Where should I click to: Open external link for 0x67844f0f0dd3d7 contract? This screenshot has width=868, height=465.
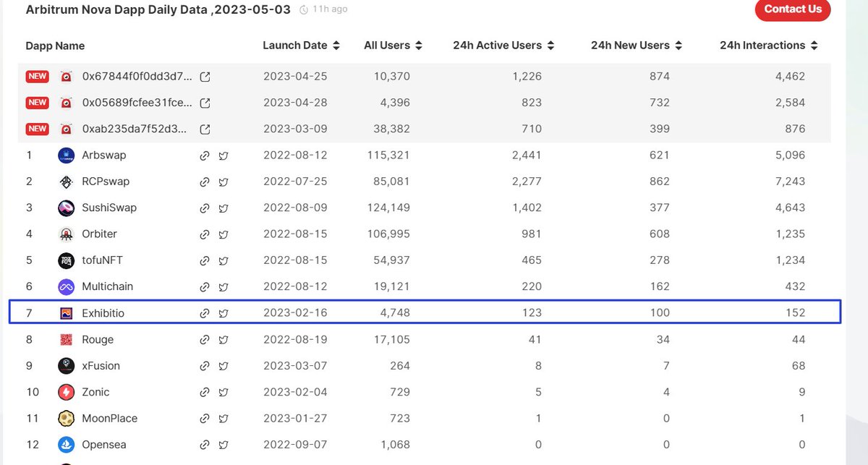[x=205, y=77]
